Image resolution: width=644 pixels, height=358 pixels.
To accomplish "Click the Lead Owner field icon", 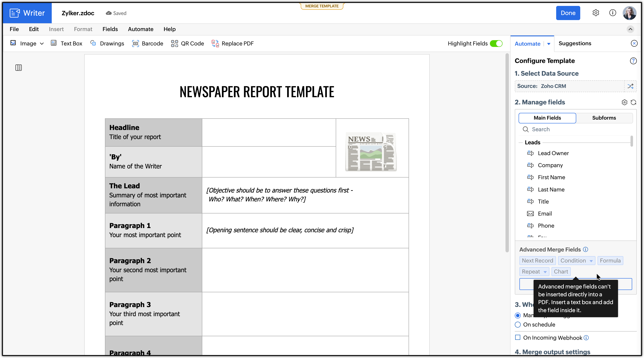I will pyautogui.click(x=530, y=153).
